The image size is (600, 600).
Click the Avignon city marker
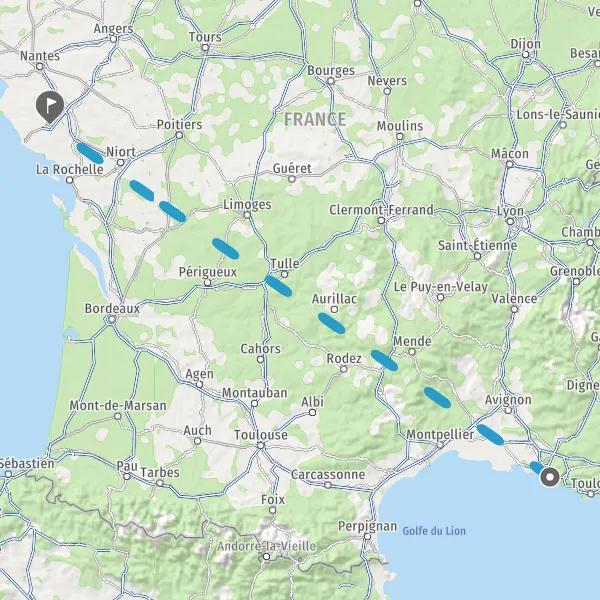pos(508,411)
